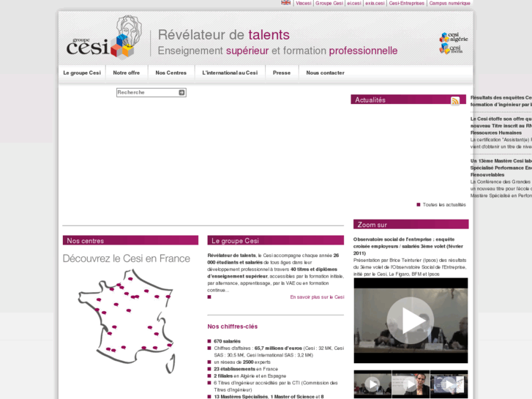
Task: Open Observatoire social de l'entreprise article
Action: pyautogui.click(x=408, y=246)
